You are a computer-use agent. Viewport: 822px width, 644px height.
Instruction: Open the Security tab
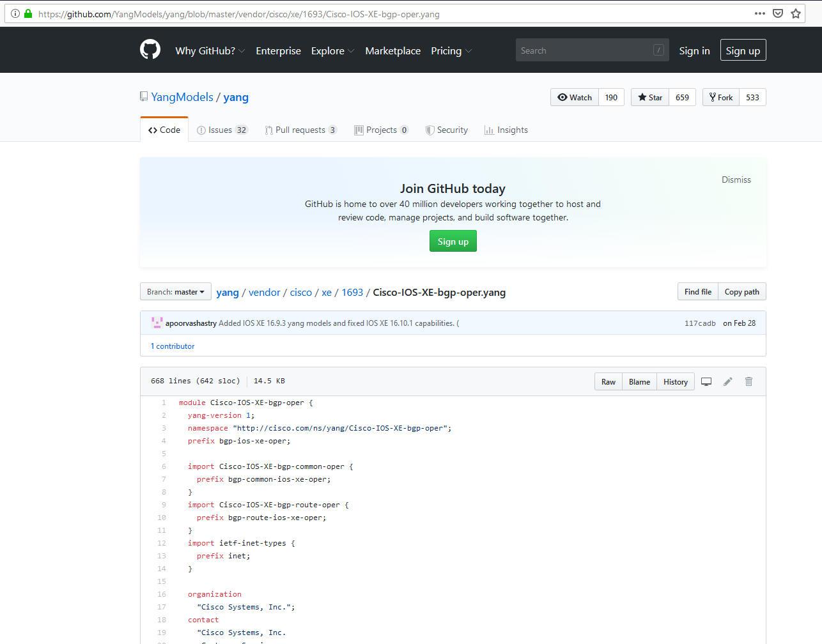tap(447, 130)
